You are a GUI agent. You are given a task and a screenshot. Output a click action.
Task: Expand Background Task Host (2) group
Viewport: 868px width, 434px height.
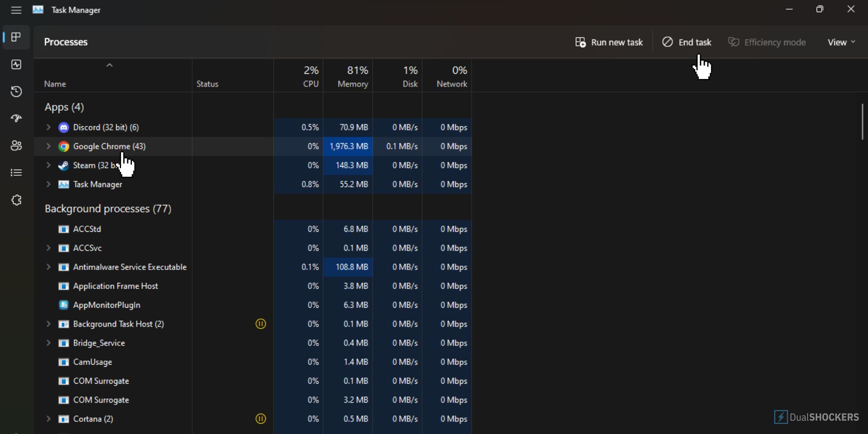click(x=49, y=324)
